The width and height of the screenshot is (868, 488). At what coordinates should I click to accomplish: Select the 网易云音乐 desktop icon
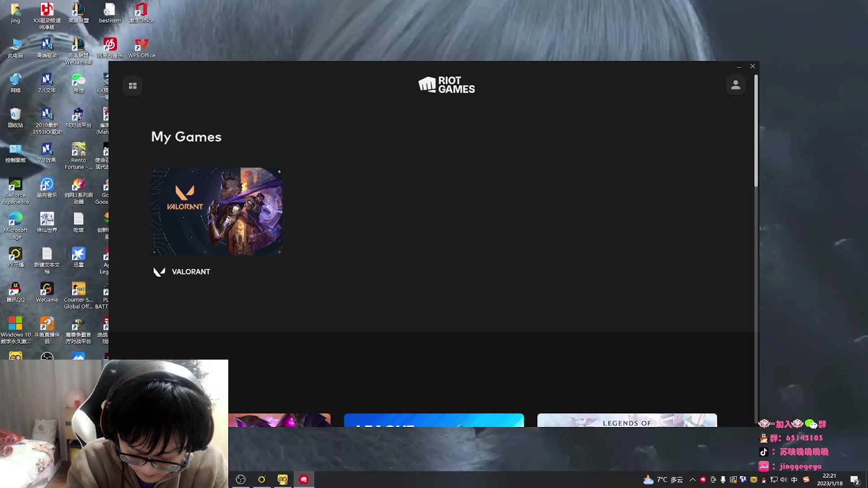coord(110,49)
